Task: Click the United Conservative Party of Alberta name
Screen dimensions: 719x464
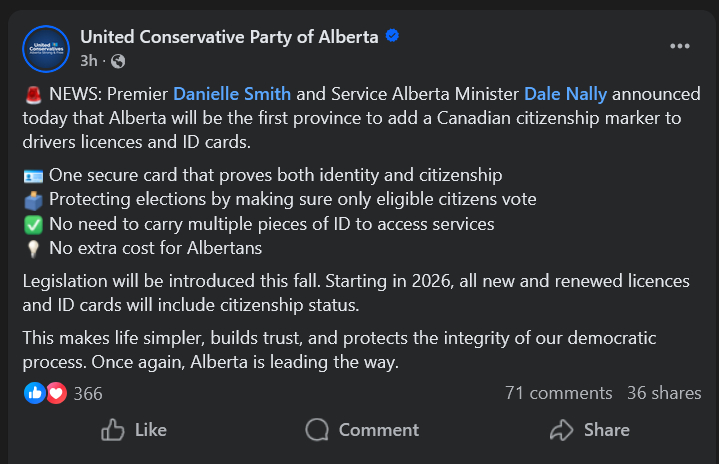Action: click(229, 37)
